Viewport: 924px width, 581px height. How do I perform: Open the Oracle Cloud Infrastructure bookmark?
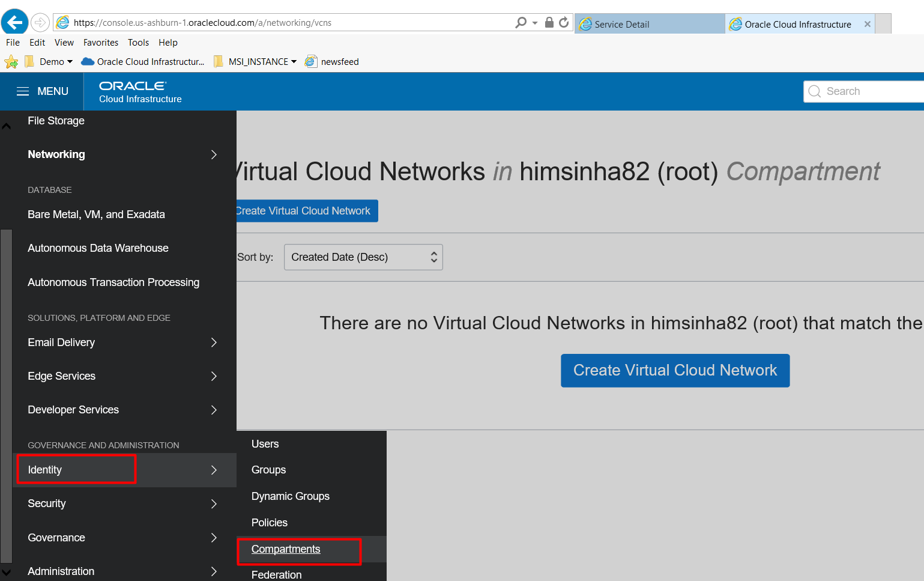pyautogui.click(x=143, y=62)
